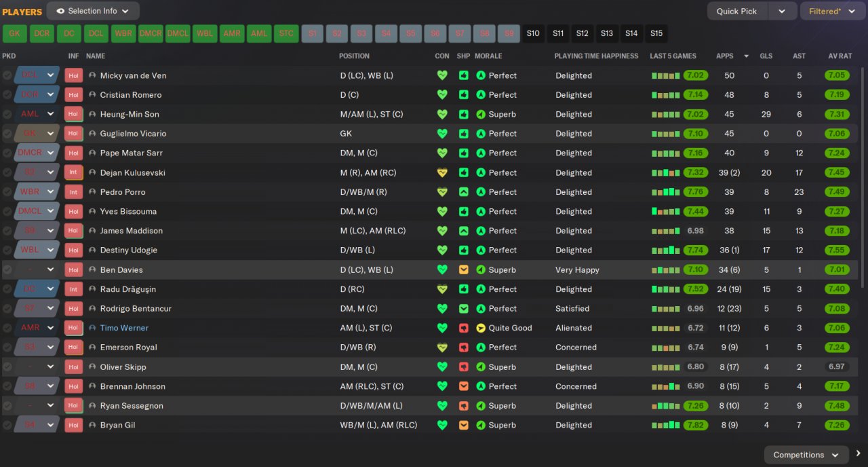Sort by the MORALE column header
Viewport: 868px width, 467px height.
488,56
